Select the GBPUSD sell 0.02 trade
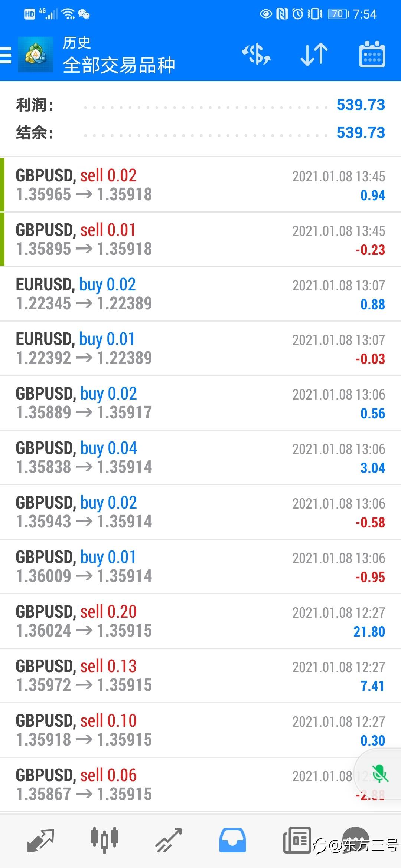 200,185
